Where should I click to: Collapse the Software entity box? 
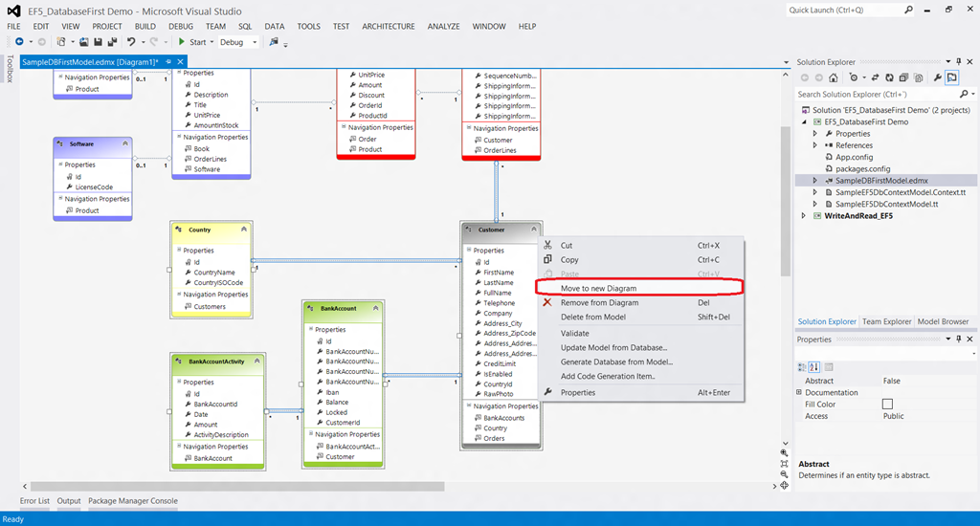(125, 143)
